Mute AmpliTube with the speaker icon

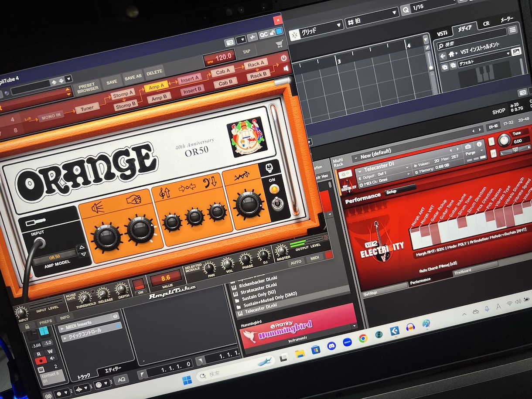pyautogui.click(x=286, y=69)
